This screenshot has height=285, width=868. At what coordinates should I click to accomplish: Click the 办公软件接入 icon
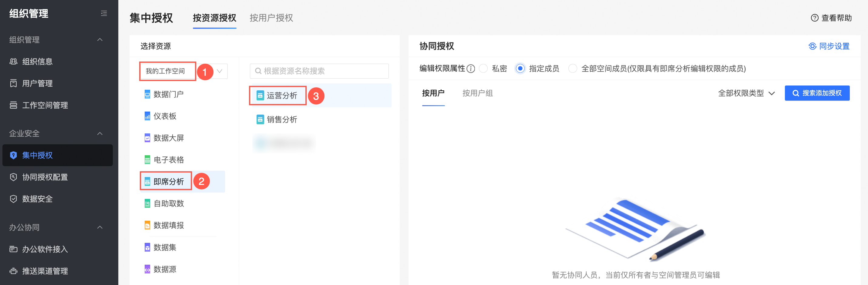click(x=13, y=249)
